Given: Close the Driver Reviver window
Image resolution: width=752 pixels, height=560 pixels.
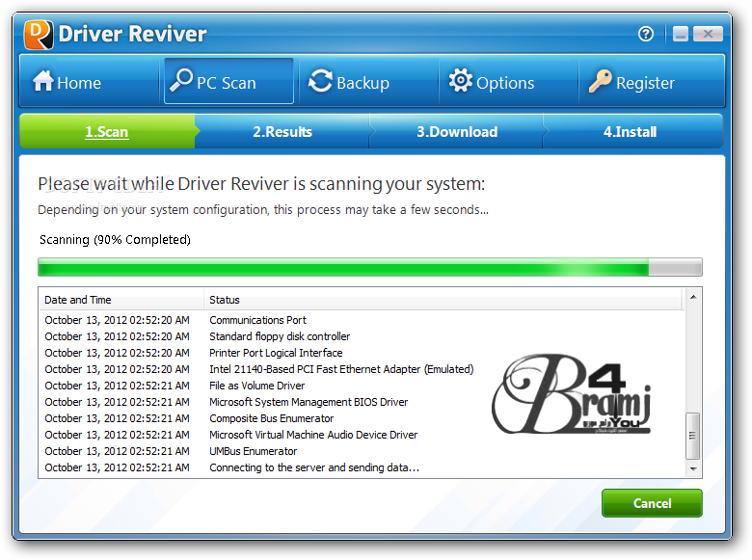Looking at the screenshot, I should 708,34.
